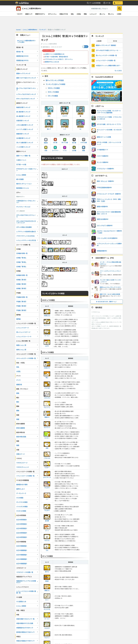
Task: Open the メタルな敵 attribute icon
Action: [x=84, y=140]
